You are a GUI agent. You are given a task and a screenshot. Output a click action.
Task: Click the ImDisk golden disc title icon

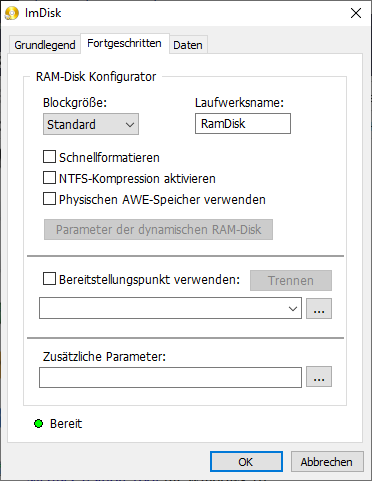click(x=12, y=13)
